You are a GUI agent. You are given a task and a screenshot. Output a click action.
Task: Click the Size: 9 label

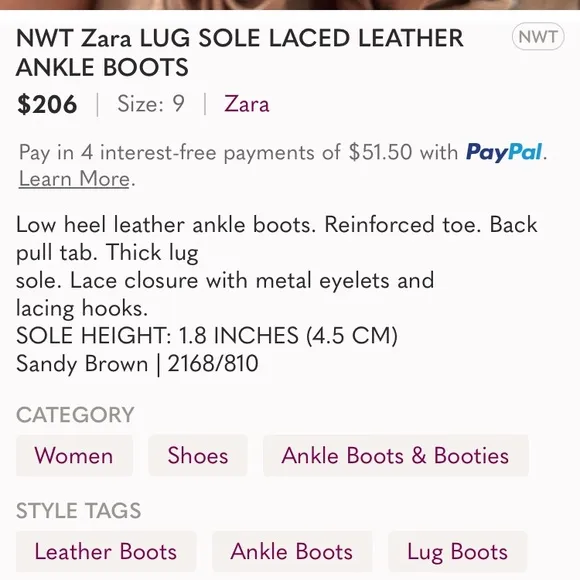[151, 104]
